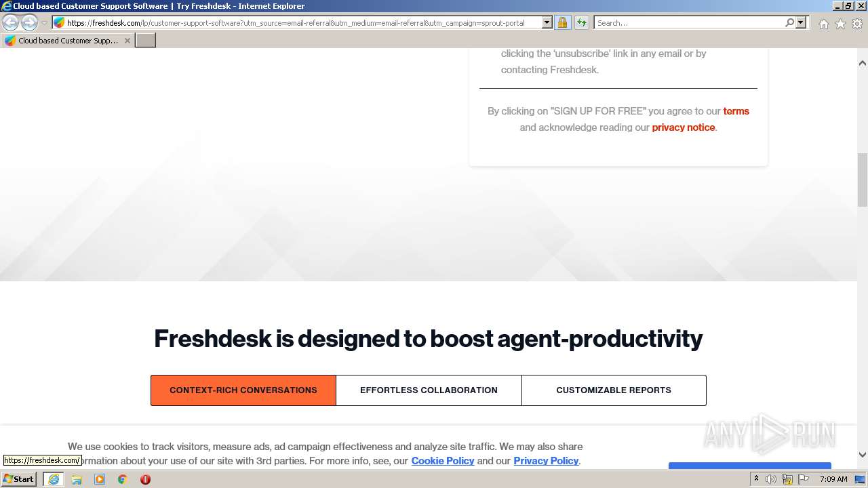The image size is (868, 488).
Task: Click the network tray icon
Action: pos(787,479)
